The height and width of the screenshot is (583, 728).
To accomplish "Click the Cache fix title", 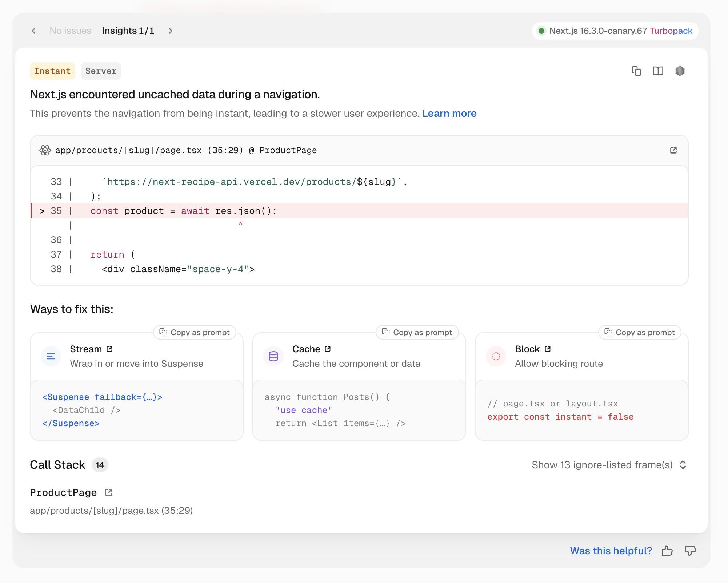I will 306,349.
